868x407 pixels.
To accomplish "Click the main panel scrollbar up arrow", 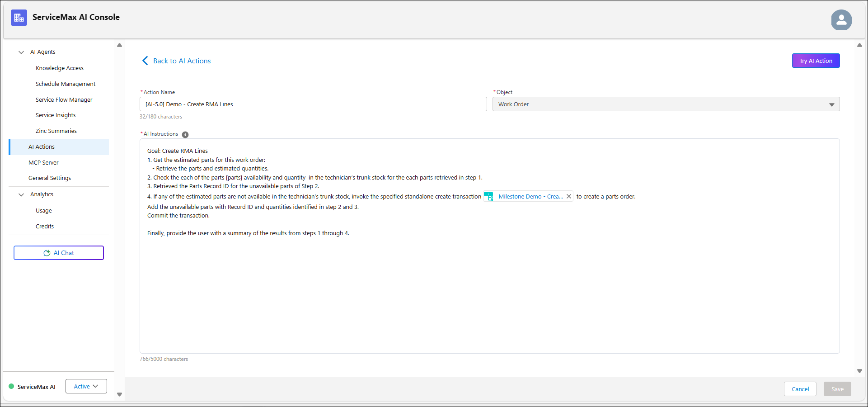I will (859, 45).
